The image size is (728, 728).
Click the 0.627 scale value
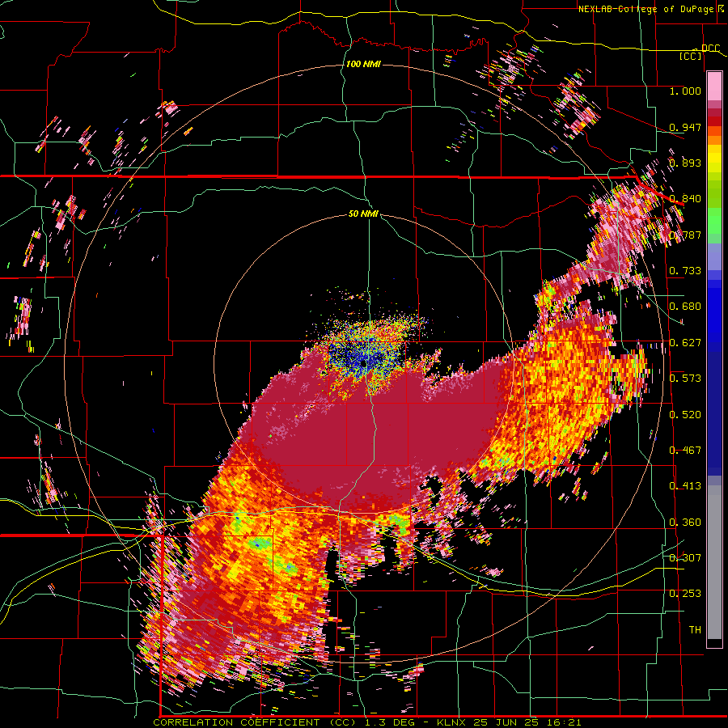click(x=685, y=343)
